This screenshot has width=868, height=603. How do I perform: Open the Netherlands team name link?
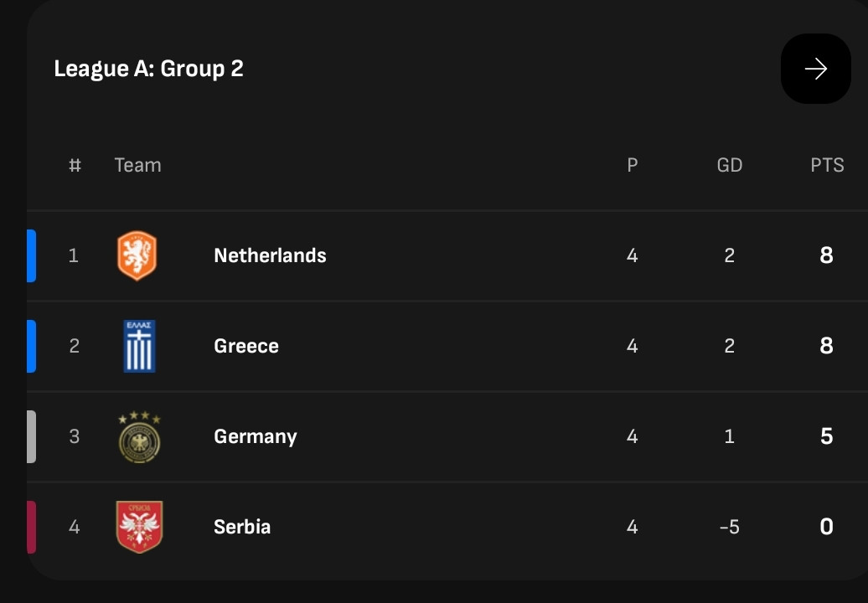[270, 255]
